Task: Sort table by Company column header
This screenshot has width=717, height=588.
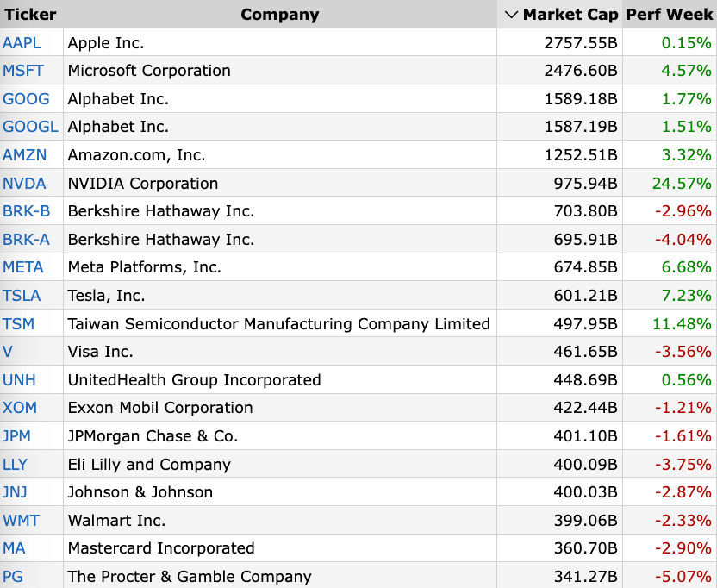Action: [279, 15]
